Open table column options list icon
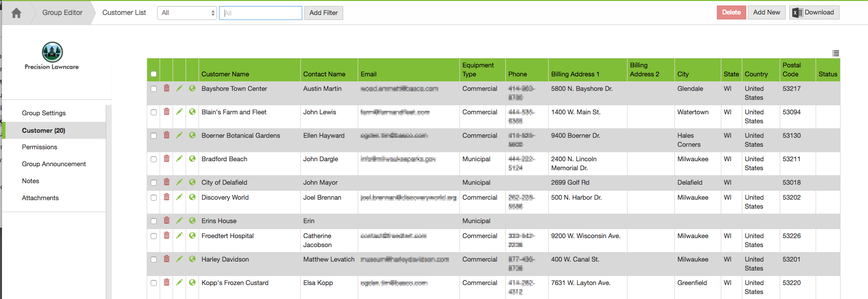Screen dimensions: 868x299 click(x=836, y=53)
